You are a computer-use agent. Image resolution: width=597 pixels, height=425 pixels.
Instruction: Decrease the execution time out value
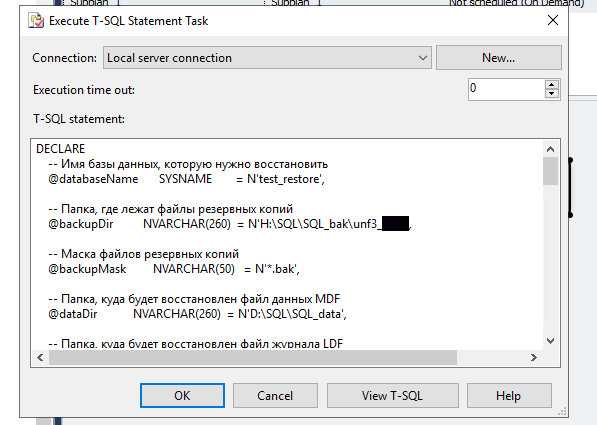[552, 94]
